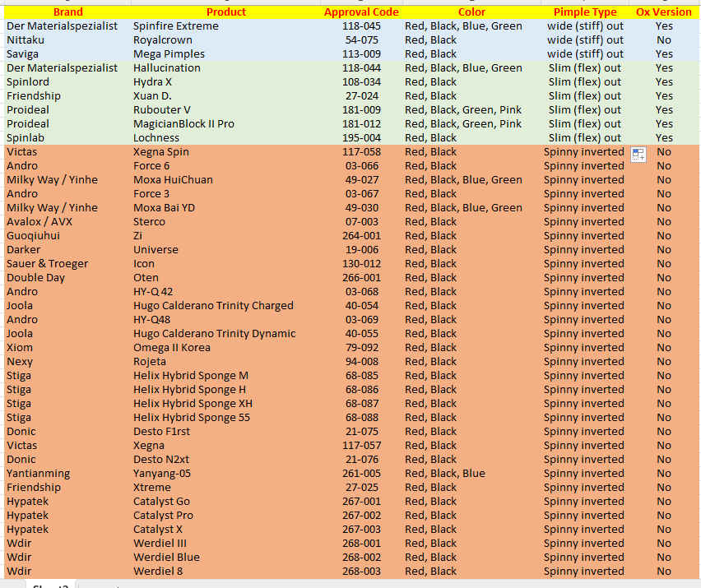This screenshot has height=588, width=701.
Task: Select the Guoqiuhui brand cell
Action: pyautogui.click(x=67, y=235)
